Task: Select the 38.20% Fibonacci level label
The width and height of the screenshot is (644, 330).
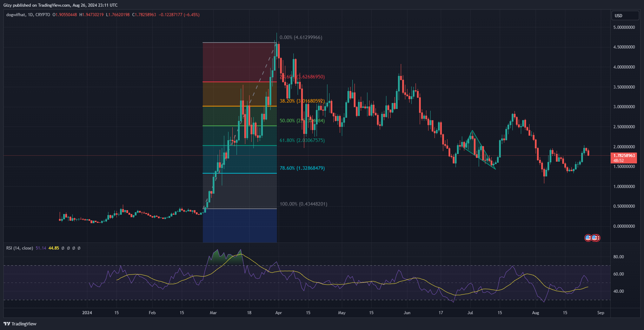Action: 302,101
